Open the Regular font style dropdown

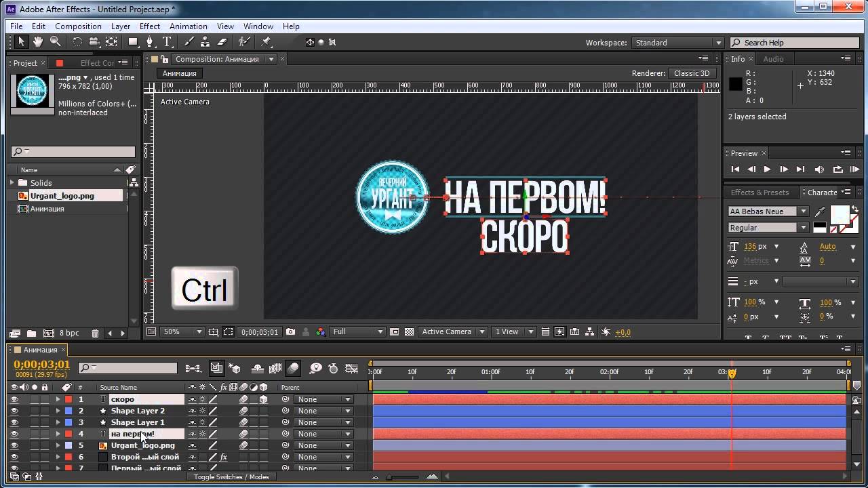tap(768, 228)
